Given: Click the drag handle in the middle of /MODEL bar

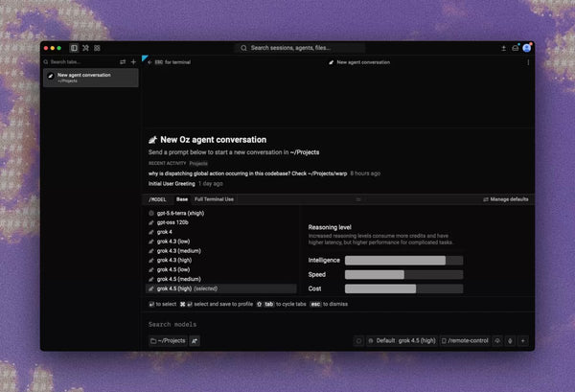Looking at the screenshot, I should click(x=358, y=199).
